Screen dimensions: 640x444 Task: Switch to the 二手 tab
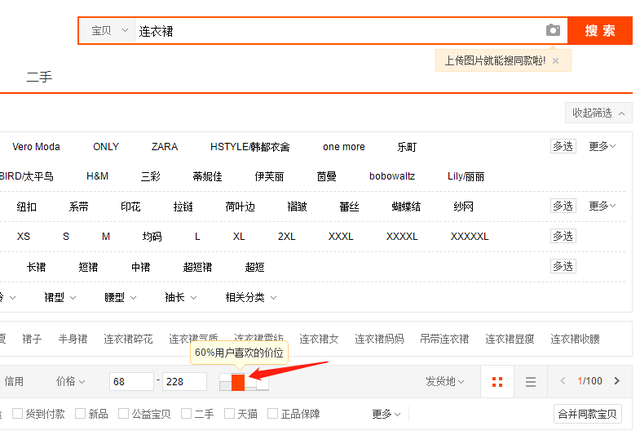(39, 77)
